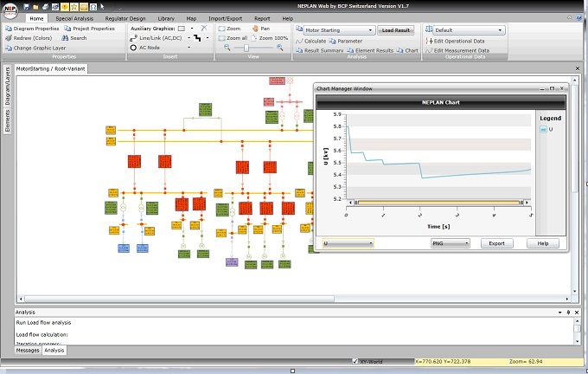The image size is (588, 374).
Task: Open the U variable dropdown in Chart Manager
Action: coord(348,243)
